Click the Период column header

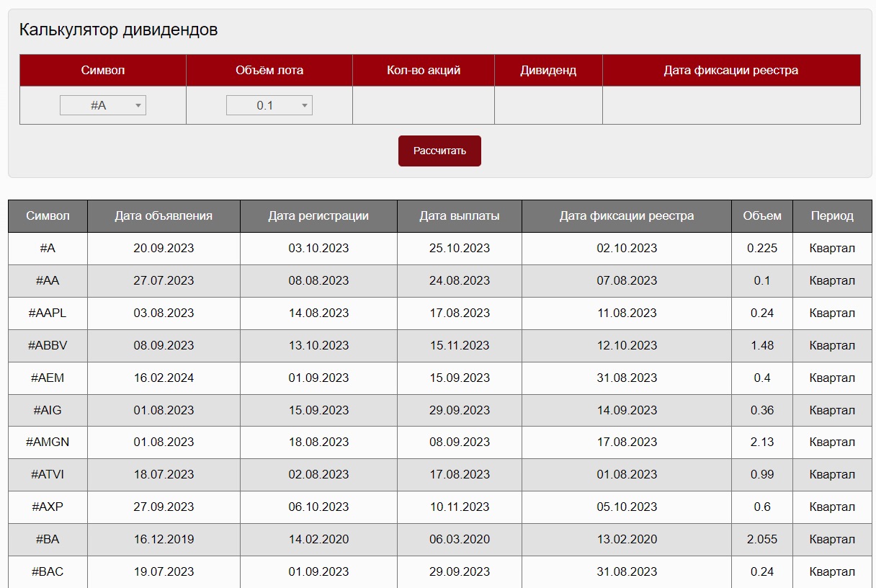coord(832,216)
